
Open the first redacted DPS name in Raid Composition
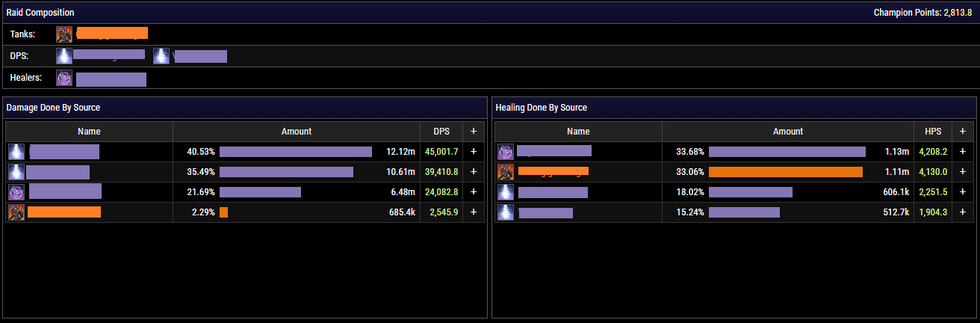click(109, 55)
